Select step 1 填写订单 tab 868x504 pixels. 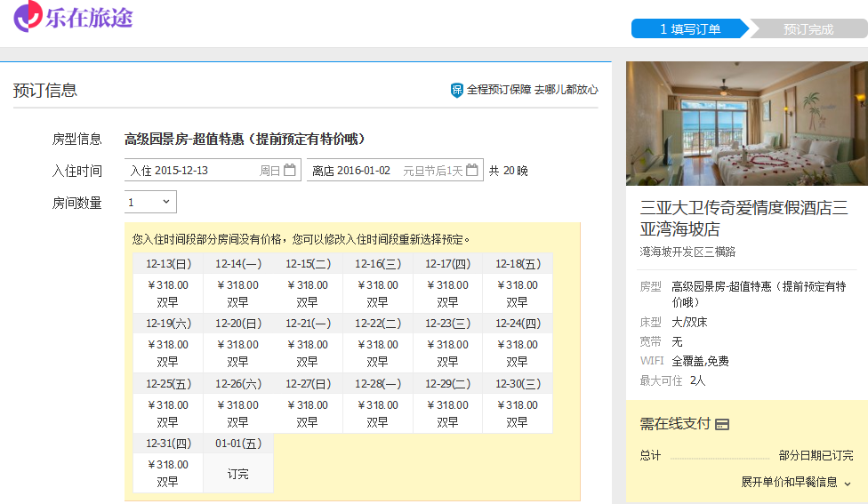(x=690, y=28)
